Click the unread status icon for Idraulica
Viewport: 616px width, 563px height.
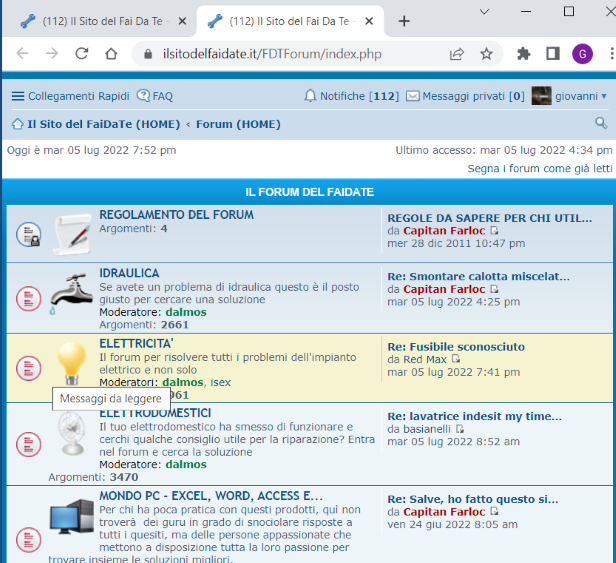coord(29,299)
